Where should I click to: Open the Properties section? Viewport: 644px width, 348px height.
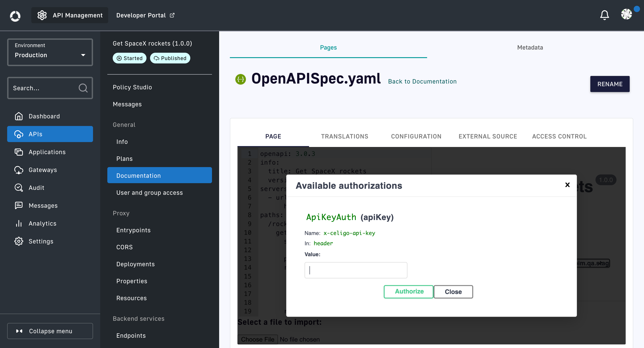[159, 281]
